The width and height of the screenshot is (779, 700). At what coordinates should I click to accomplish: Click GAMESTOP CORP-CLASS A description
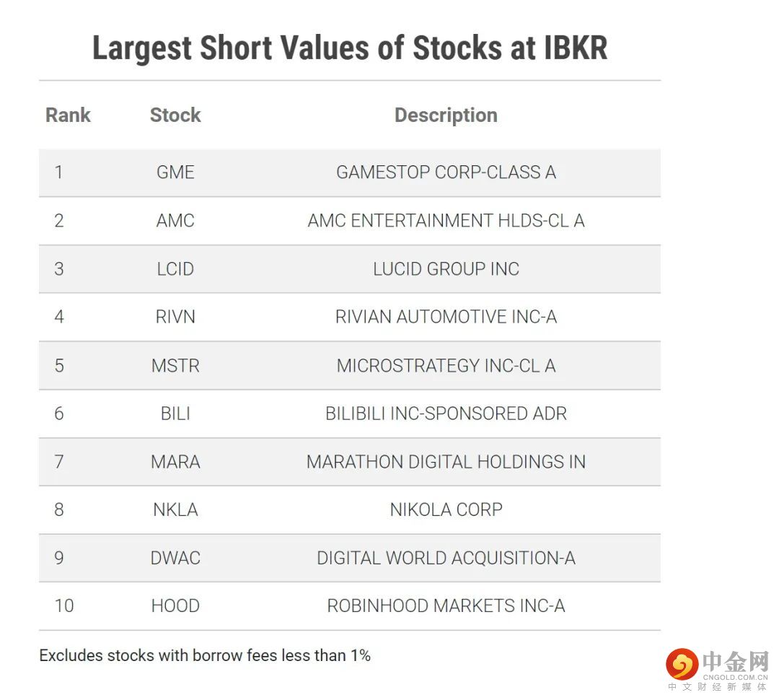point(446,172)
